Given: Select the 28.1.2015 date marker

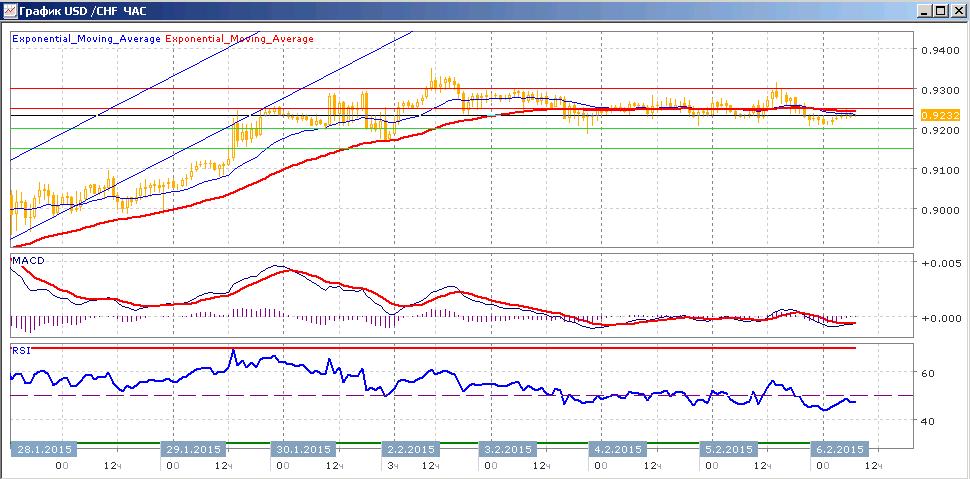Looking at the screenshot, I should [x=43, y=449].
